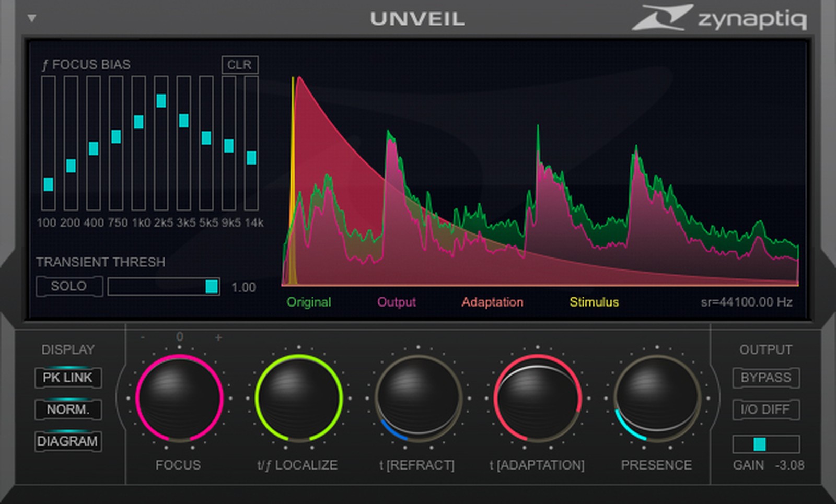Click the Transient Thresh slider handle

212,286
